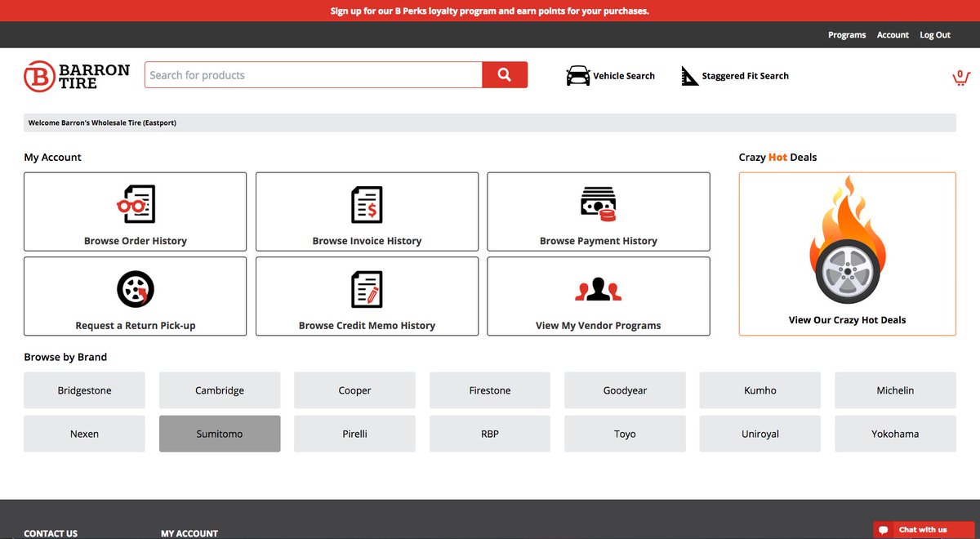
Task: Browse the Kumho brand
Action: [x=760, y=390]
